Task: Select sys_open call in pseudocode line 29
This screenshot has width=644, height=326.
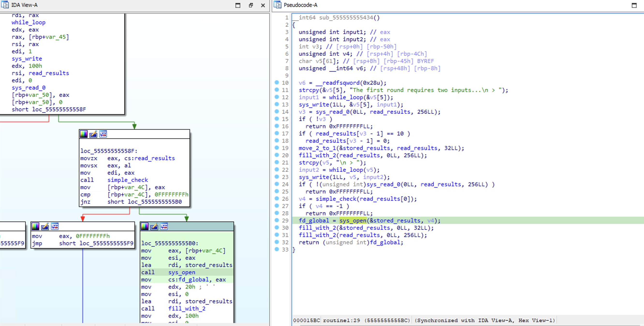Action: click(352, 221)
